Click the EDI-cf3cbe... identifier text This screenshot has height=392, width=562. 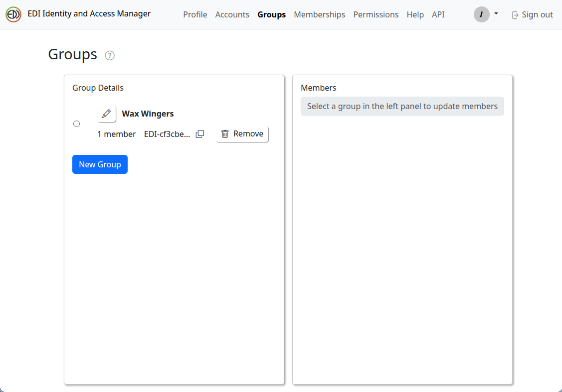[x=167, y=134]
